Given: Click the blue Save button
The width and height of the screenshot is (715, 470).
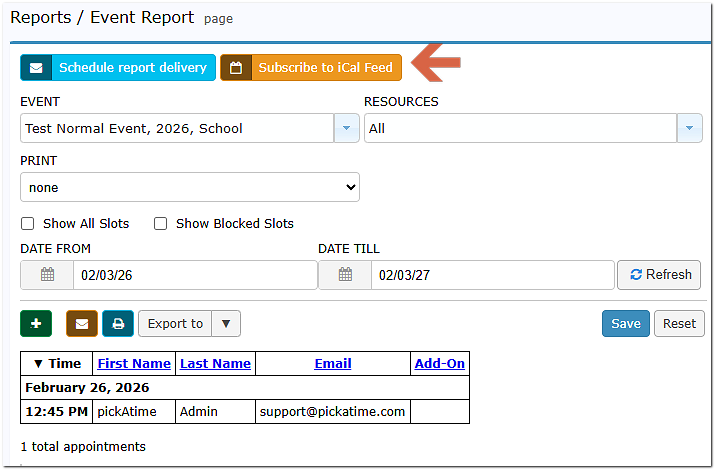Looking at the screenshot, I should [x=625, y=324].
